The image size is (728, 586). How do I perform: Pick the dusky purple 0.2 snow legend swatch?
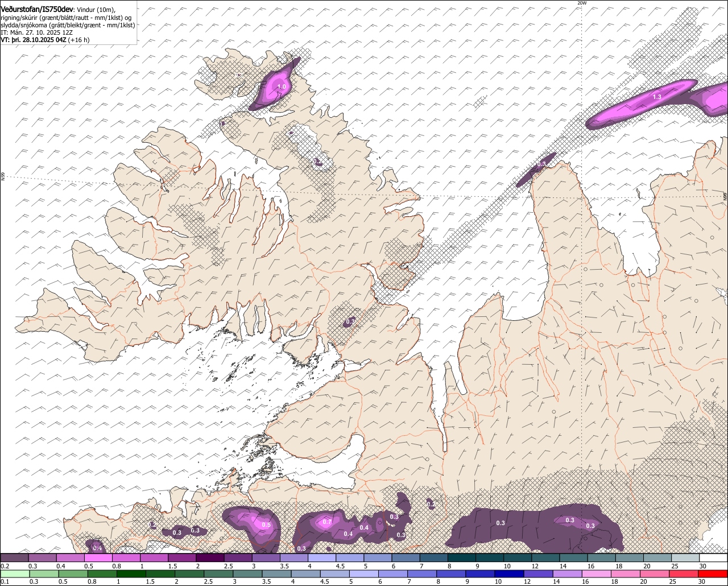coord(14,558)
